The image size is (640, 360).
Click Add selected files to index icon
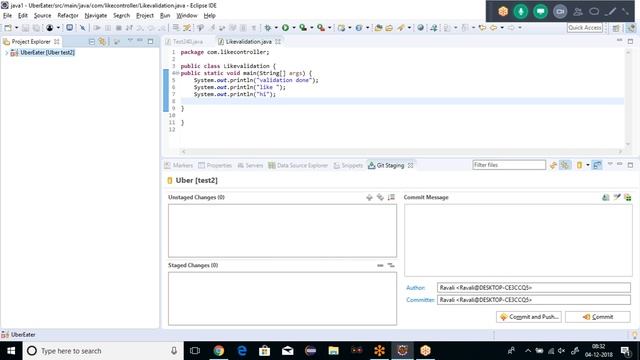pos(369,197)
